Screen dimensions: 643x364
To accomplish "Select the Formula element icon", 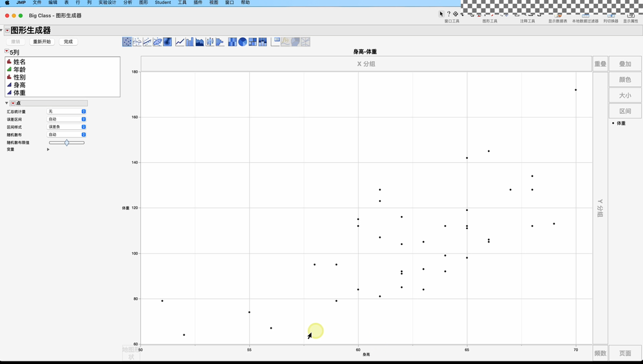I will 285,42.
